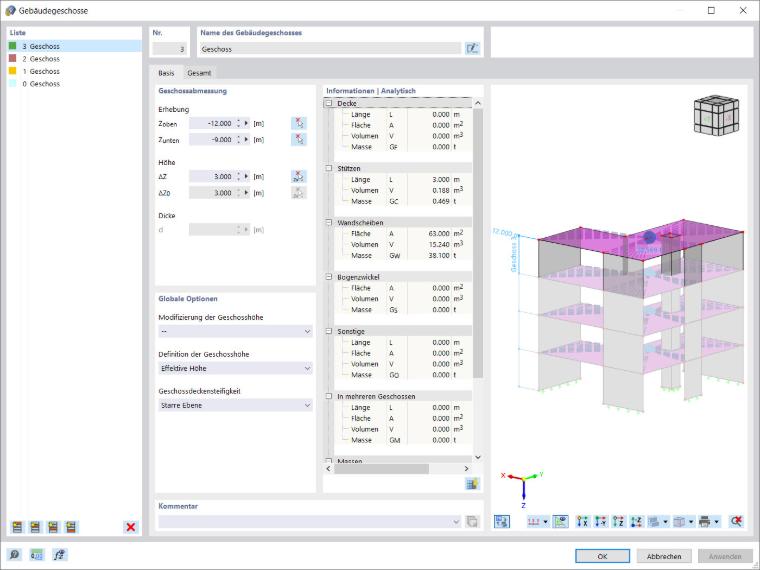Screen dimensions: 760x570
Task: Collapse the Stützen information group
Action: click(x=329, y=168)
